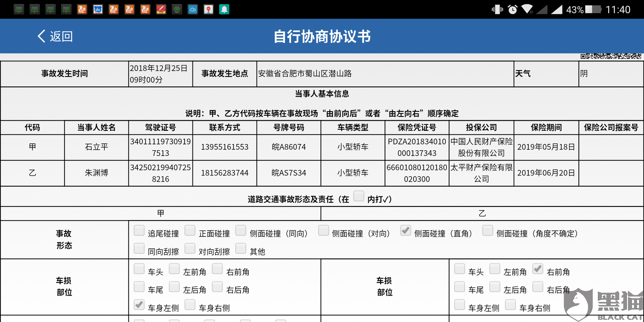Screen dimensions: 644x322
Task: Select the license plate cell 皖A86074
Action: click(x=289, y=147)
